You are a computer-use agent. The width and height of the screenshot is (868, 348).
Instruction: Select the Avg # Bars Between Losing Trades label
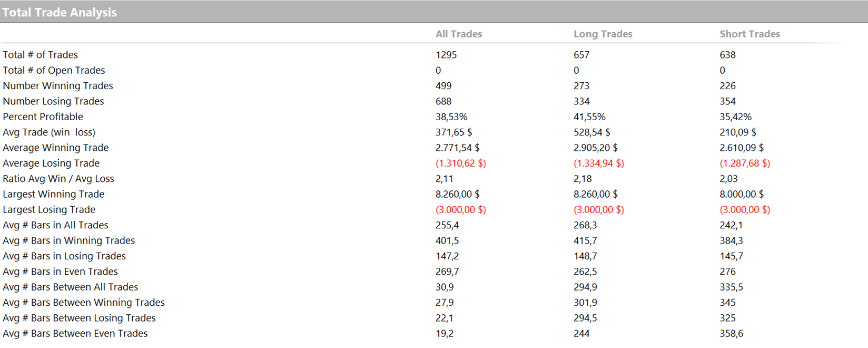pyautogui.click(x=79, y=318)
